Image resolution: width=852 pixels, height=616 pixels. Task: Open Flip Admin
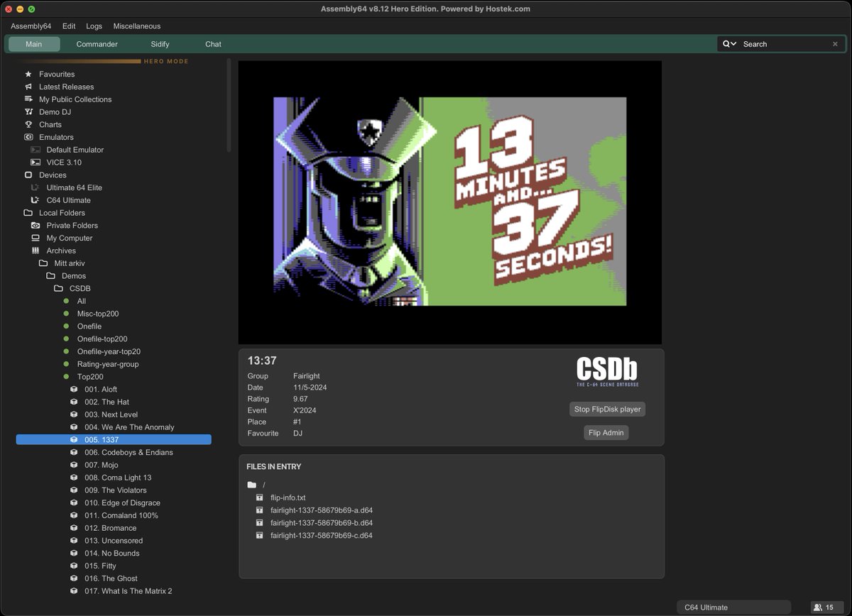(x=606, y=432)
